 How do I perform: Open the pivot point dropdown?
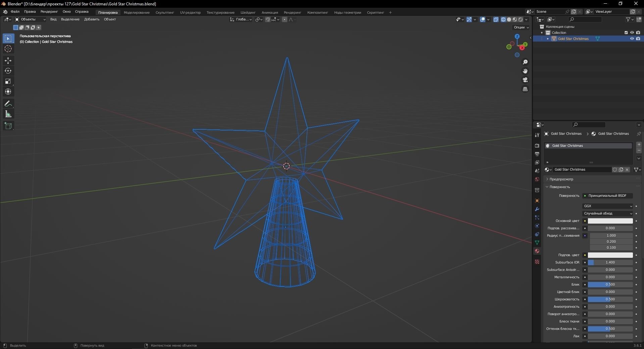point(259,19)
